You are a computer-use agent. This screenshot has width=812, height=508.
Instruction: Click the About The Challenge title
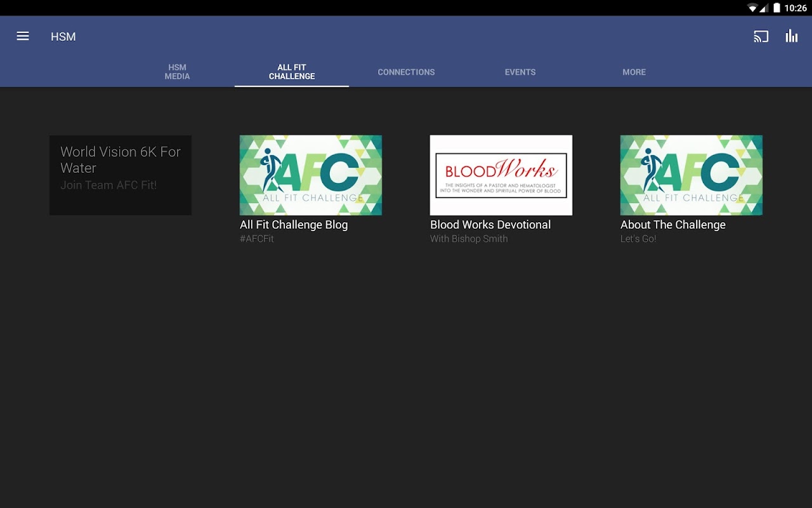[673, 225]
